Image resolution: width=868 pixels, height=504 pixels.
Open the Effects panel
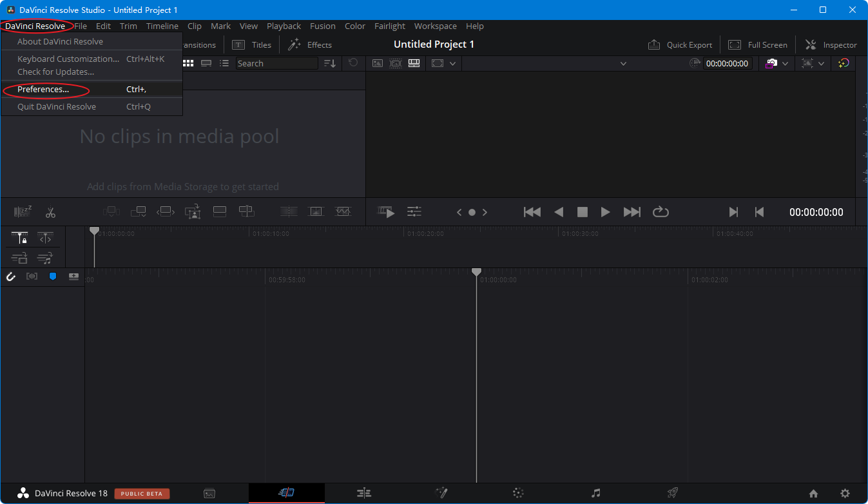[x=310, y=44]
